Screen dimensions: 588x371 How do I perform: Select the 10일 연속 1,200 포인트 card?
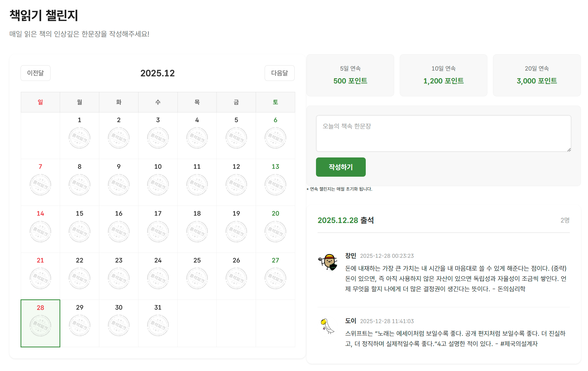point(443,75)
